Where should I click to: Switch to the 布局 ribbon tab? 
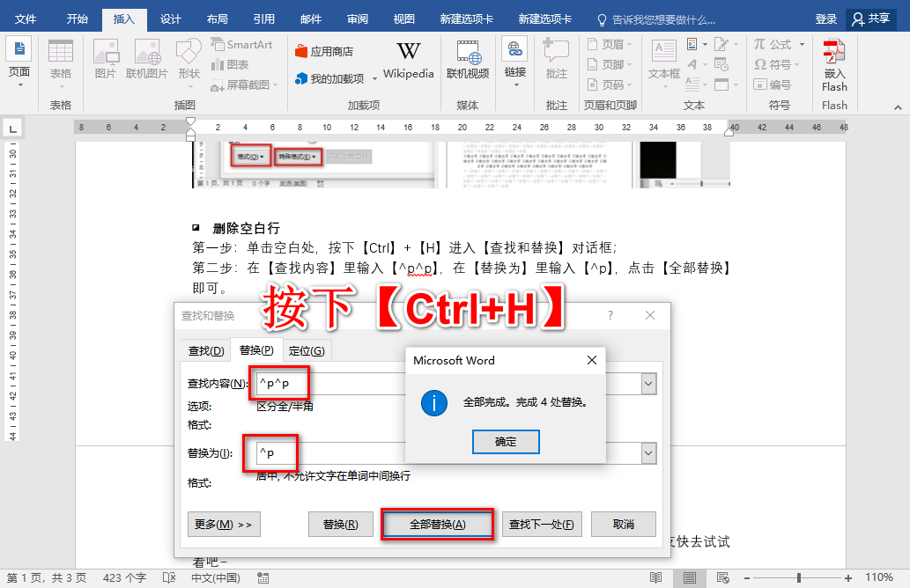point(217,19)
